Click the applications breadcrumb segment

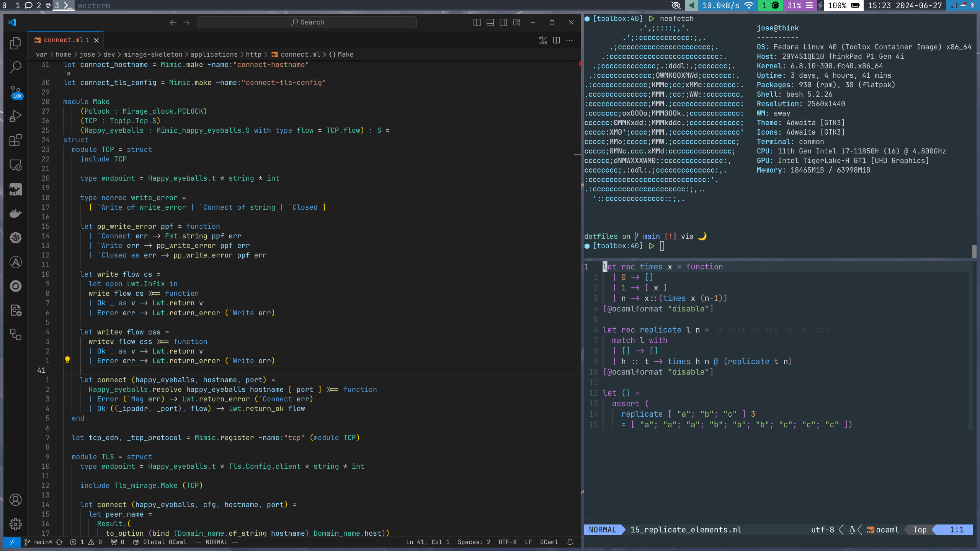tap(214, 54)
